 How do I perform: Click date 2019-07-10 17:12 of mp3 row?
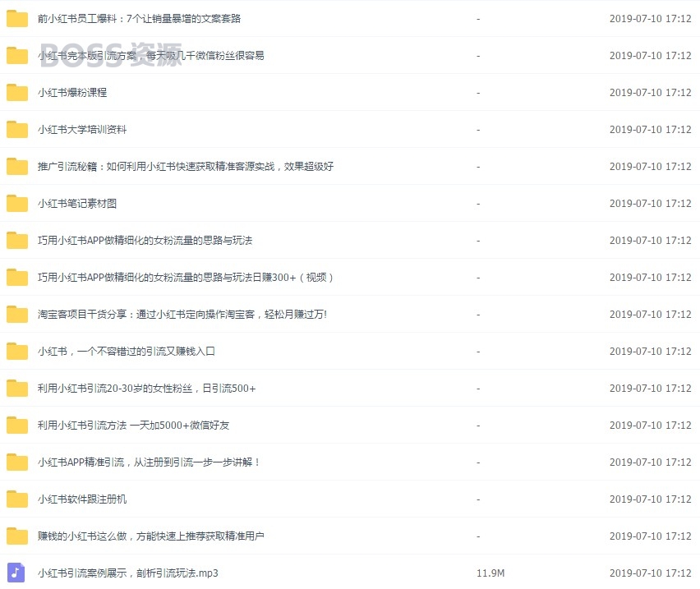click(x=651, y=573)
